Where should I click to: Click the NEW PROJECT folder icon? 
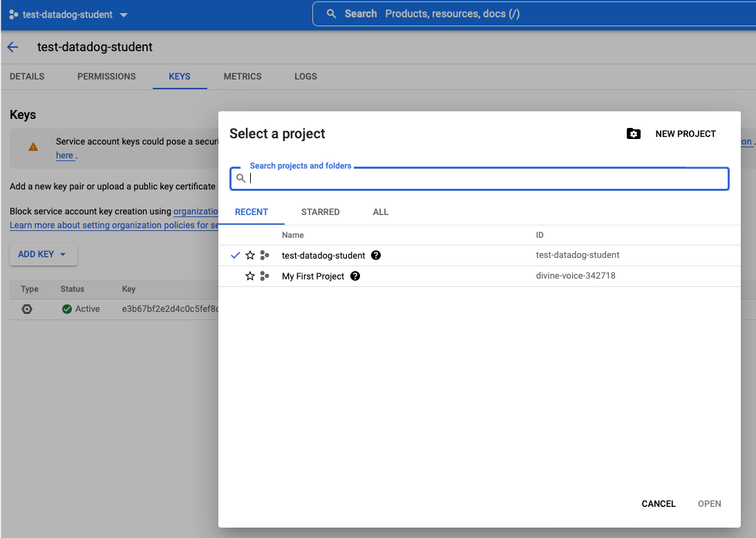point(634,134)
